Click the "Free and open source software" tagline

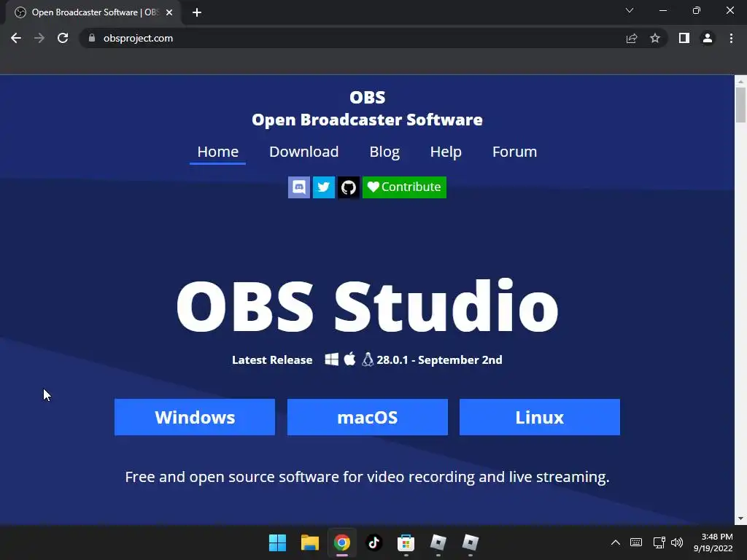click(x=368, y=477)
